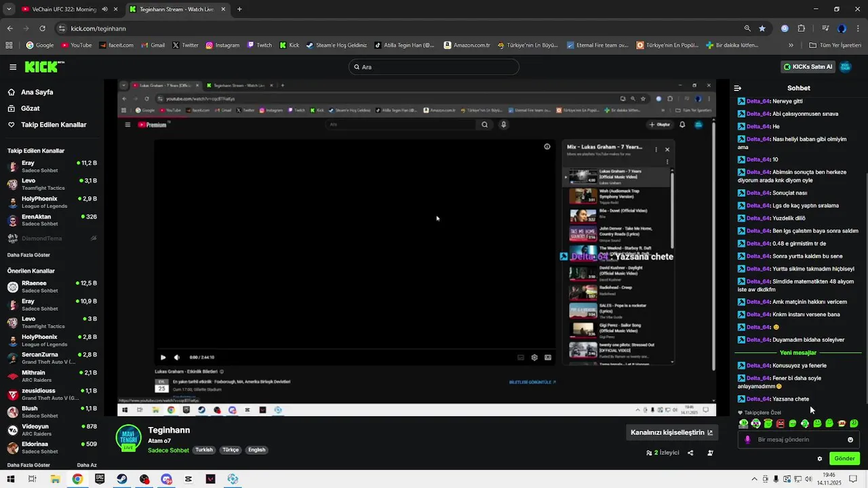Viewport: 868px width, 488px height.
Task: Collapse recommended channels with Daha Az
Action: (87, 465)
